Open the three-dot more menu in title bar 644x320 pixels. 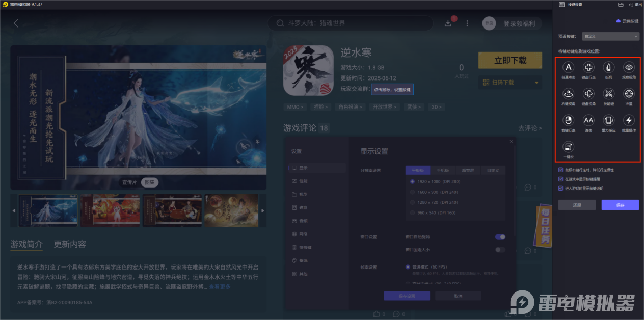(x=467, y=23)
